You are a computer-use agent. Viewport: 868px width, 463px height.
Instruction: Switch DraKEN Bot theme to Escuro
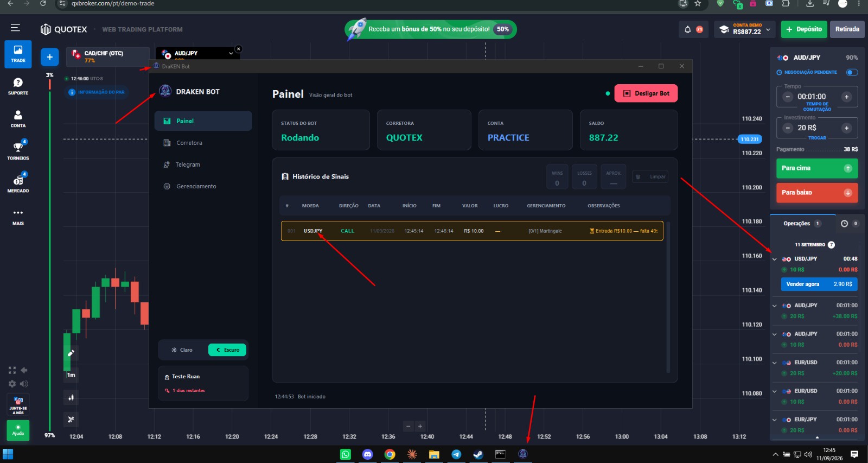[x=227, y=350]
